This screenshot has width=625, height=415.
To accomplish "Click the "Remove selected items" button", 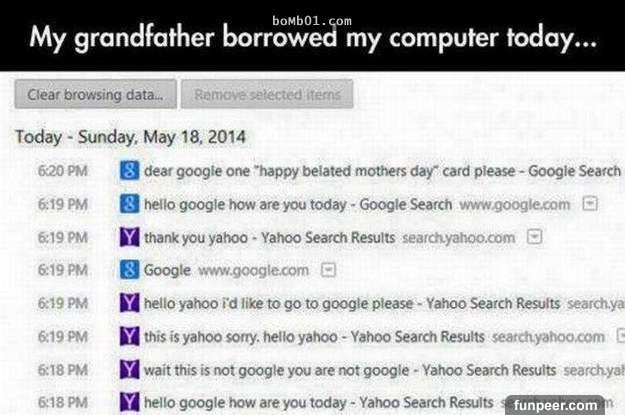I will [x=268, y=95].
